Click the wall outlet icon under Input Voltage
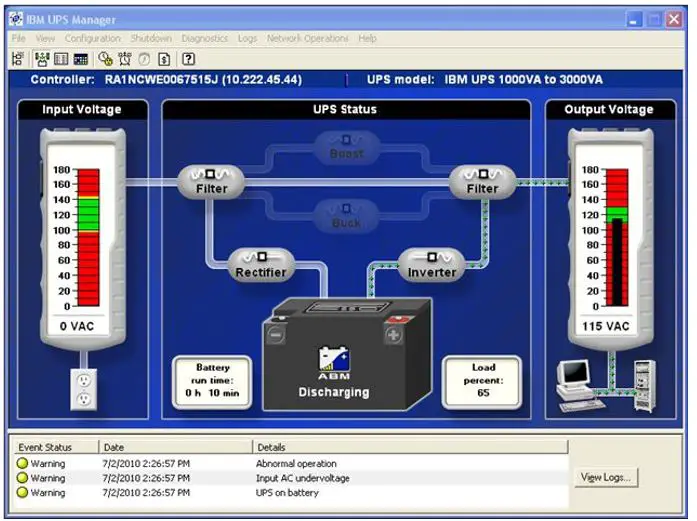Viewport: 697px width, 521px height. (x=84, y=389)
